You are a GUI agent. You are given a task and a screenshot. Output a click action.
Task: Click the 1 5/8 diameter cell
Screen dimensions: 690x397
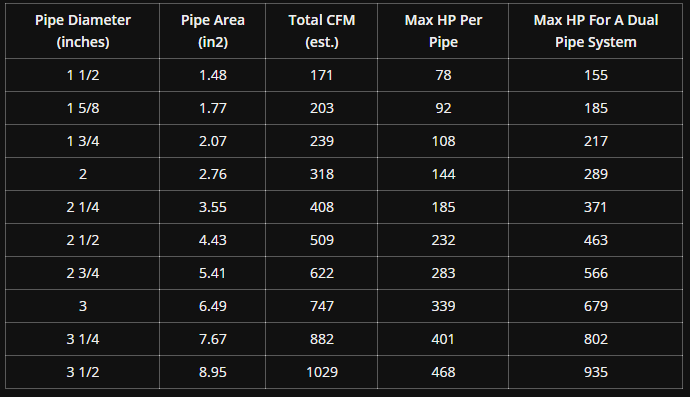coord(83,108)
